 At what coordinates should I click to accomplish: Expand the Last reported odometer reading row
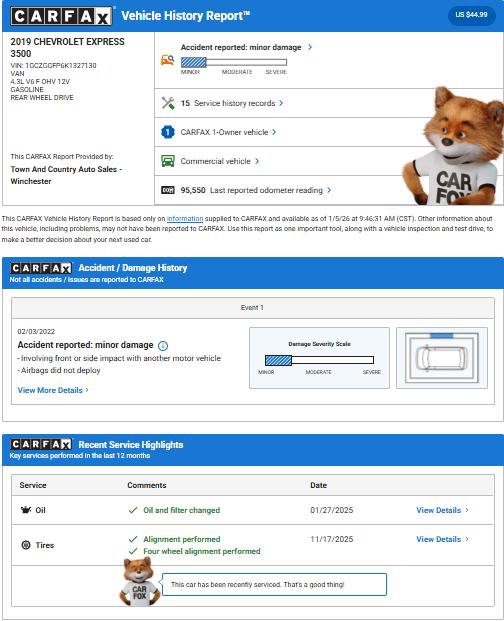(256, 190)
